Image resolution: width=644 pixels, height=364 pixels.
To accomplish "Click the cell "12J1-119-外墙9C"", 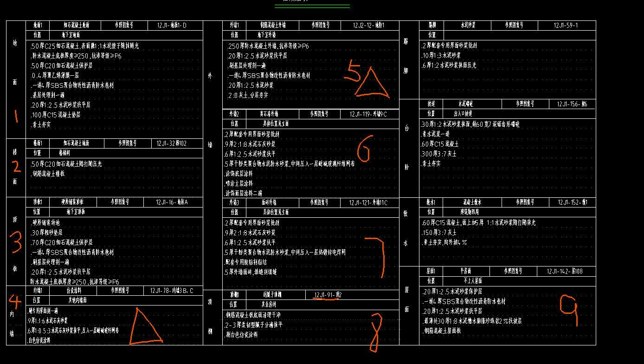I will 369,114.
